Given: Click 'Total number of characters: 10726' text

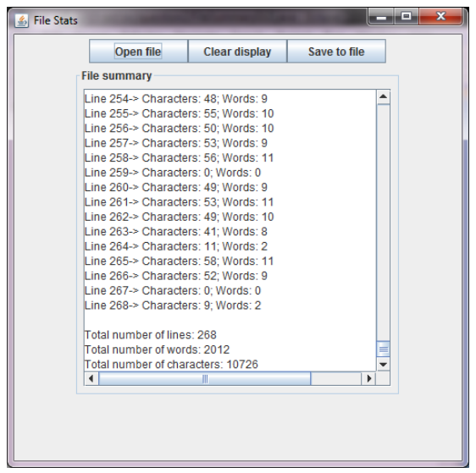Looking at the screenshot, I should [x=171, y=365].
